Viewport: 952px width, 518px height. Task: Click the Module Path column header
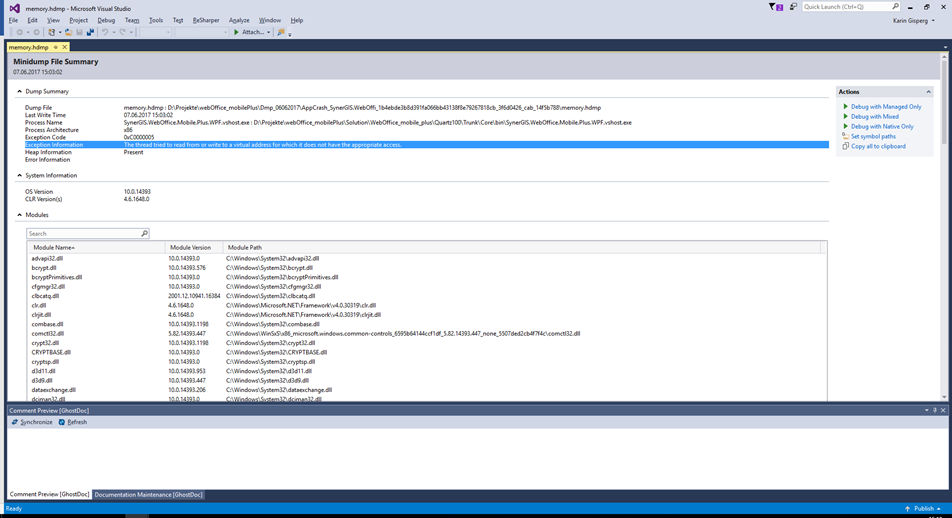point(522,247)
